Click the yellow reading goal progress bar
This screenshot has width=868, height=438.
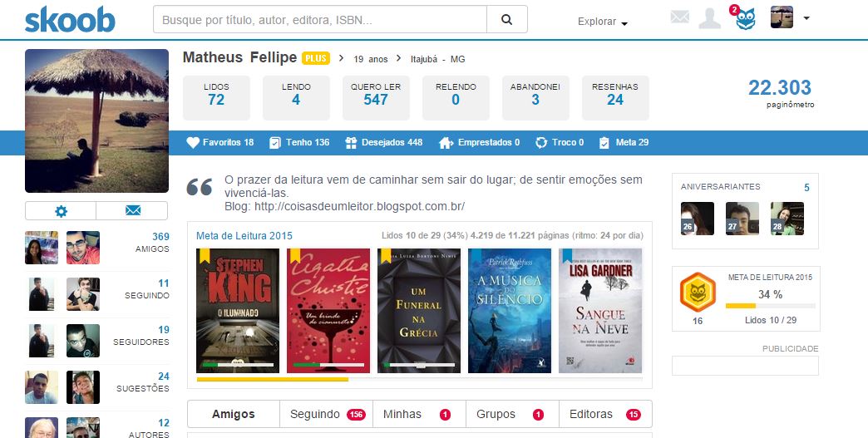tap(273, 379)
